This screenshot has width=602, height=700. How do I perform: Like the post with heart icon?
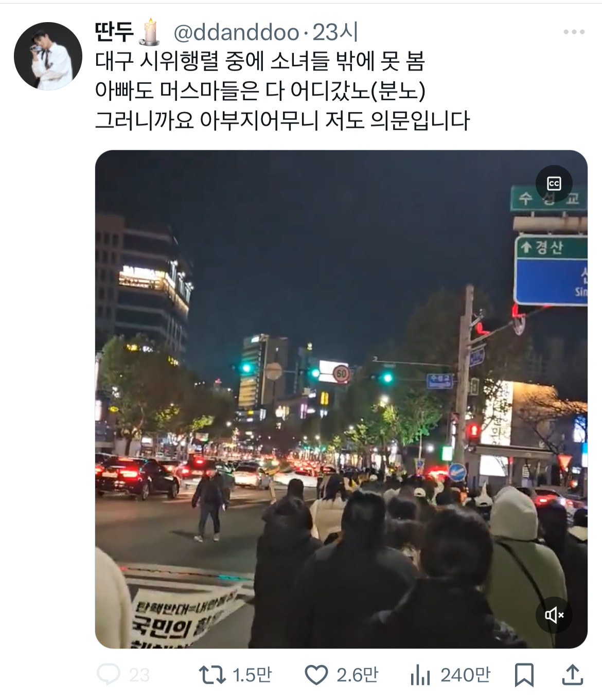316,675
